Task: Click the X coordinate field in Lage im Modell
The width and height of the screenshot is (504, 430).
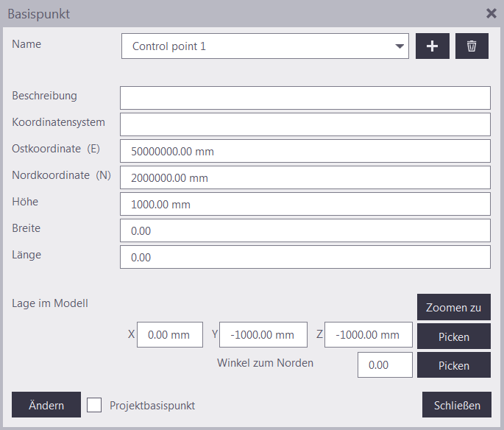Action: pyautogui.click(x=169, y=334)
